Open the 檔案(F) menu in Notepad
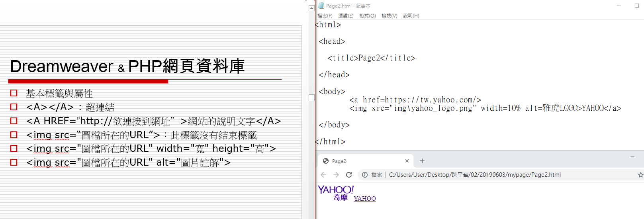This screenshot has height=219, width=644. tap(325, 16)
